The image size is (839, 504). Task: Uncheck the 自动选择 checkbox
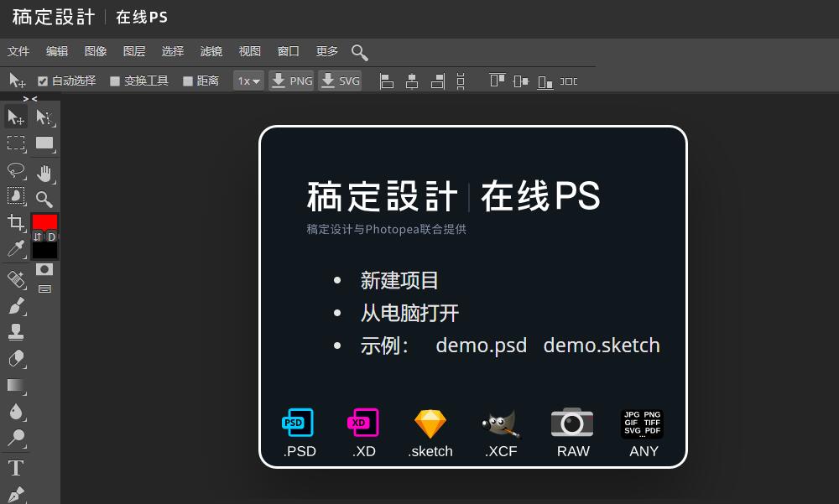tap(43, 81)
